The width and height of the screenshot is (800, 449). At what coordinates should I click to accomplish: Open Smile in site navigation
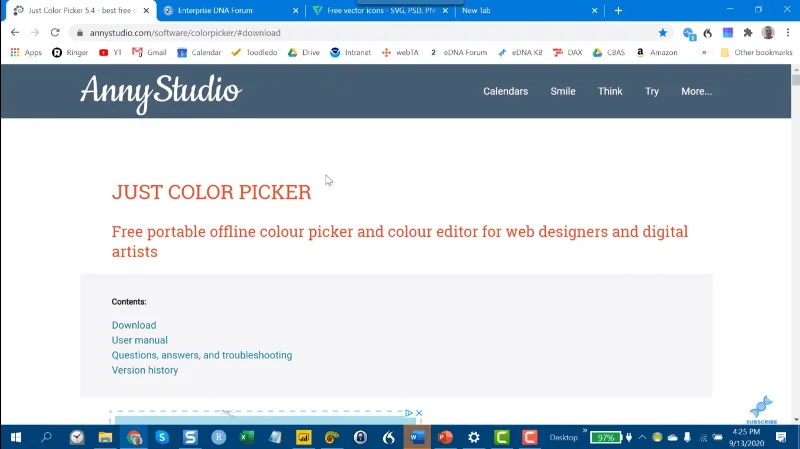click(563, 91)
